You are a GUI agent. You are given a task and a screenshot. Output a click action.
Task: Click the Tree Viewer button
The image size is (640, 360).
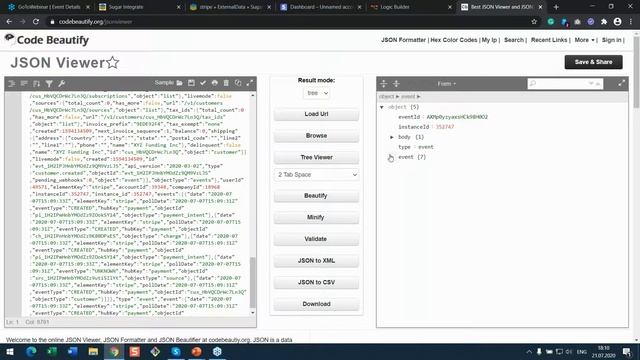(316, 157)
